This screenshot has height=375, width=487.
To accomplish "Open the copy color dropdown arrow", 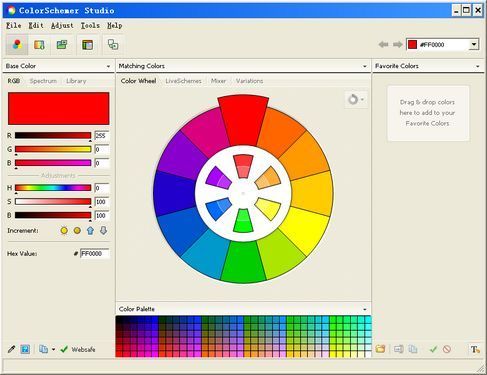I will (53, 349).
